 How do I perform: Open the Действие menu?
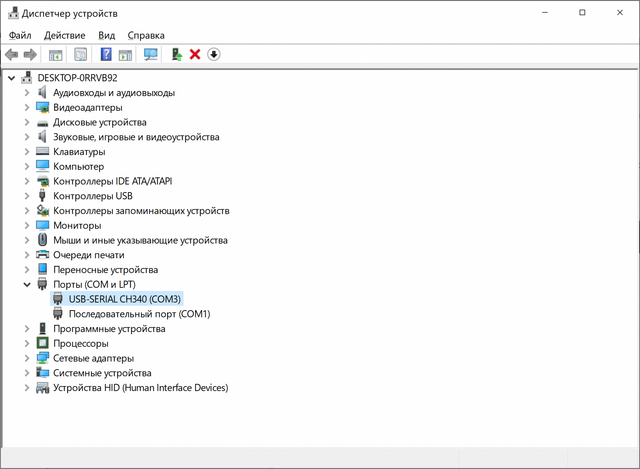coord(64,36)
